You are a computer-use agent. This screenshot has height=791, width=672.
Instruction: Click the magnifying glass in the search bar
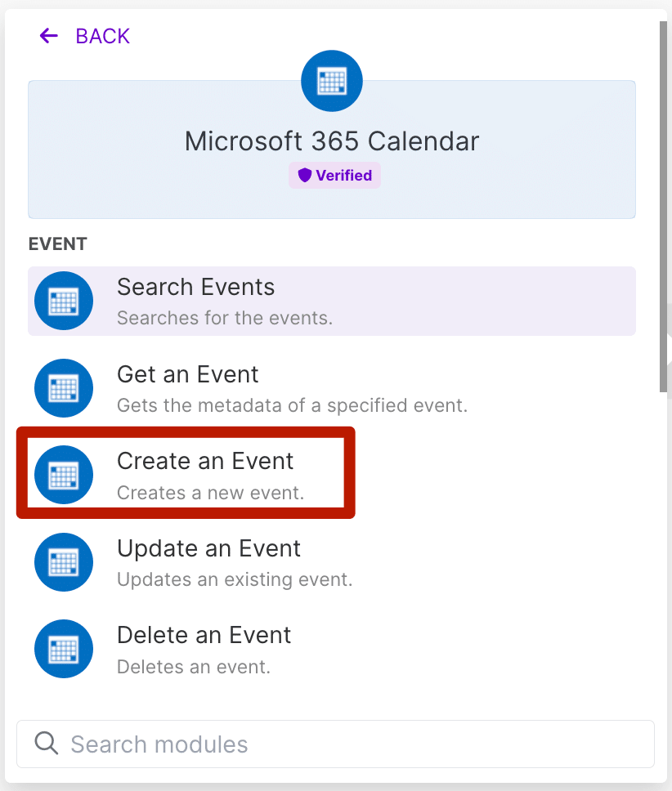pos(47,744)
